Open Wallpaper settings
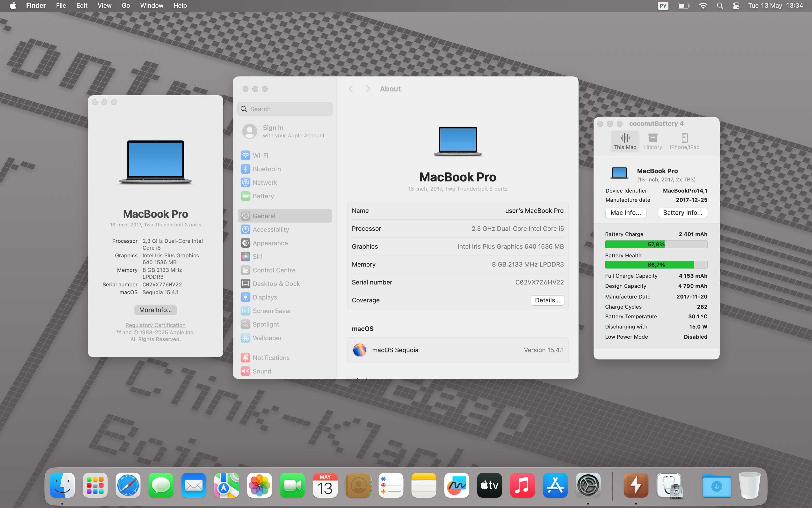The width and height of the screenshot is (812, 508). click(x=284, y=338)
